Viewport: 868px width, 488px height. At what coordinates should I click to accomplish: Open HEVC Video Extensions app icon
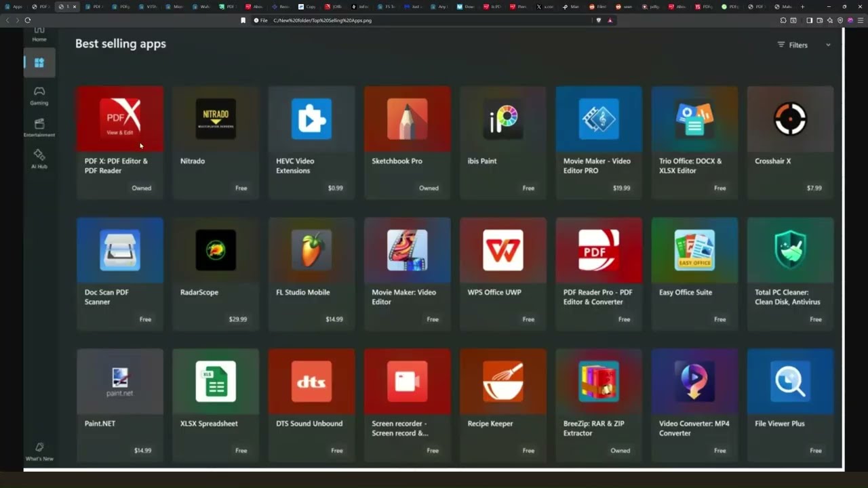point(311,119)
